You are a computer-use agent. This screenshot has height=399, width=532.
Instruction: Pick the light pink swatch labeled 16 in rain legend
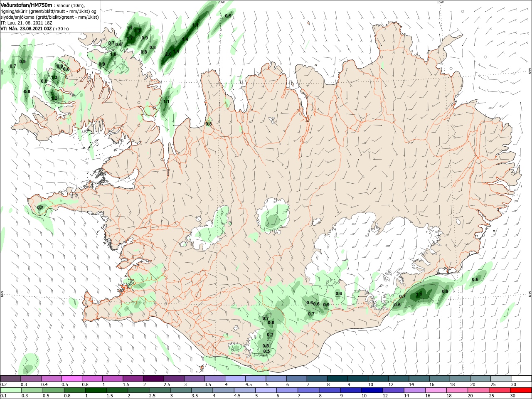[436, 390]
